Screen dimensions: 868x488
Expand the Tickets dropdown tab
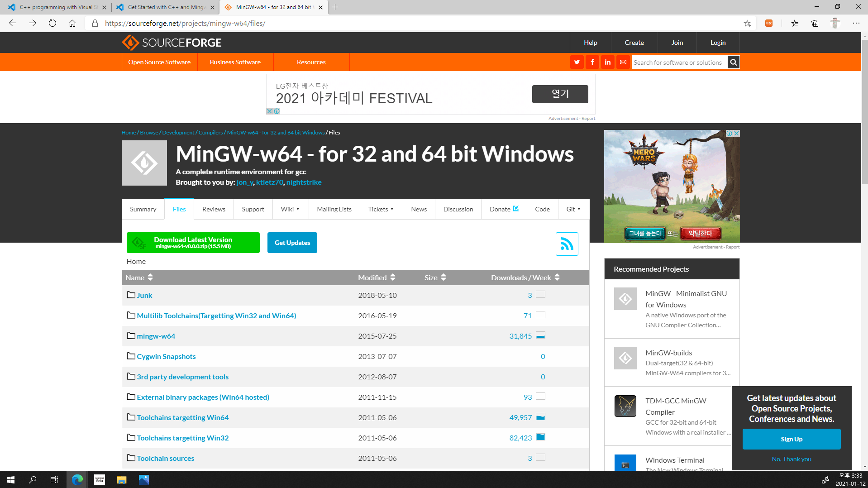pyautogui.click(x=381, y=209)
